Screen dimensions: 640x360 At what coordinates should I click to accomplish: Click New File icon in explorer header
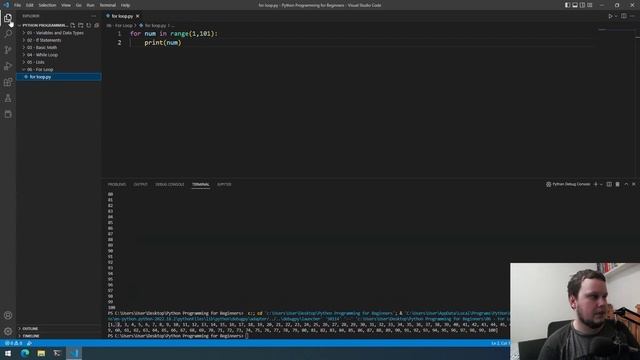(x=73, y=25)
